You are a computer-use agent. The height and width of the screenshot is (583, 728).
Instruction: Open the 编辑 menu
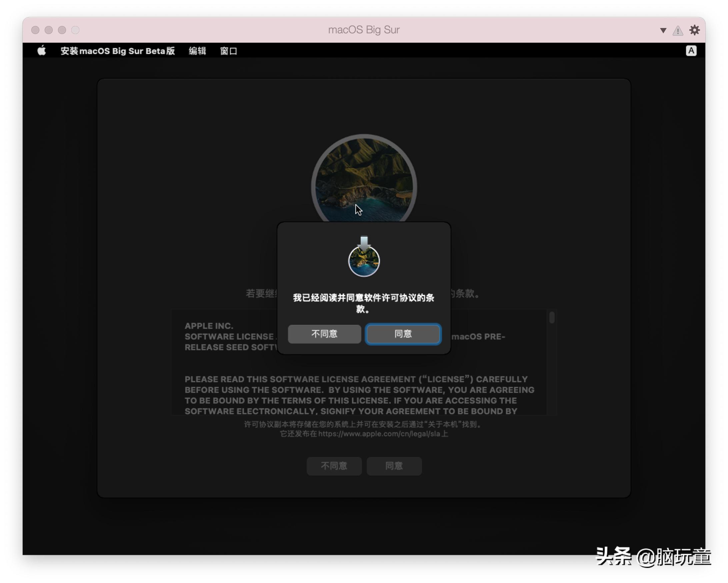(197, 51)
